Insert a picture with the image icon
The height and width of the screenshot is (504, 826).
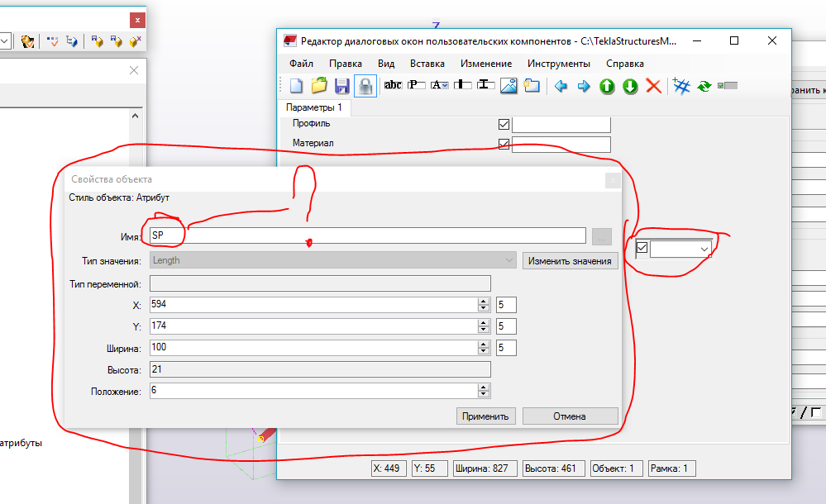pos(508,85)
